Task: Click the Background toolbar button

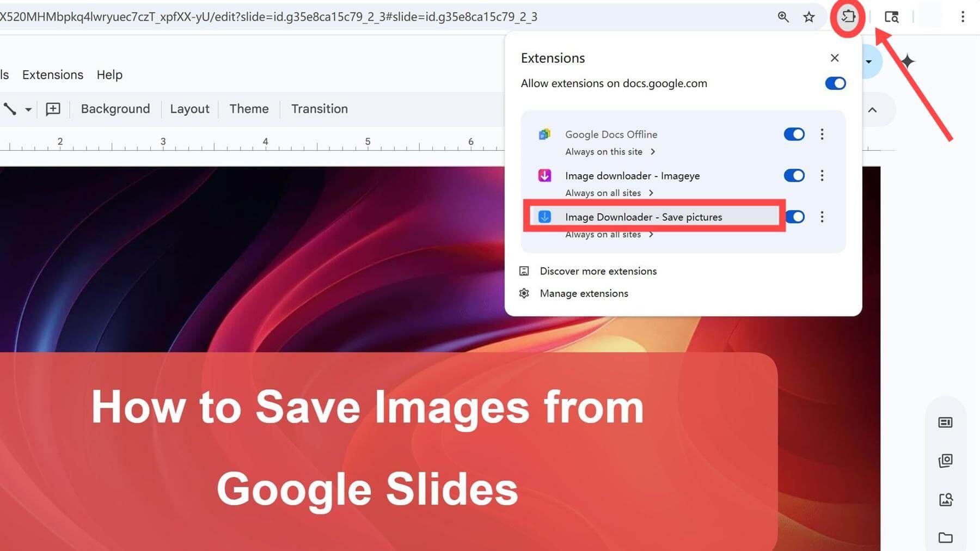Action: coord(115,109)
